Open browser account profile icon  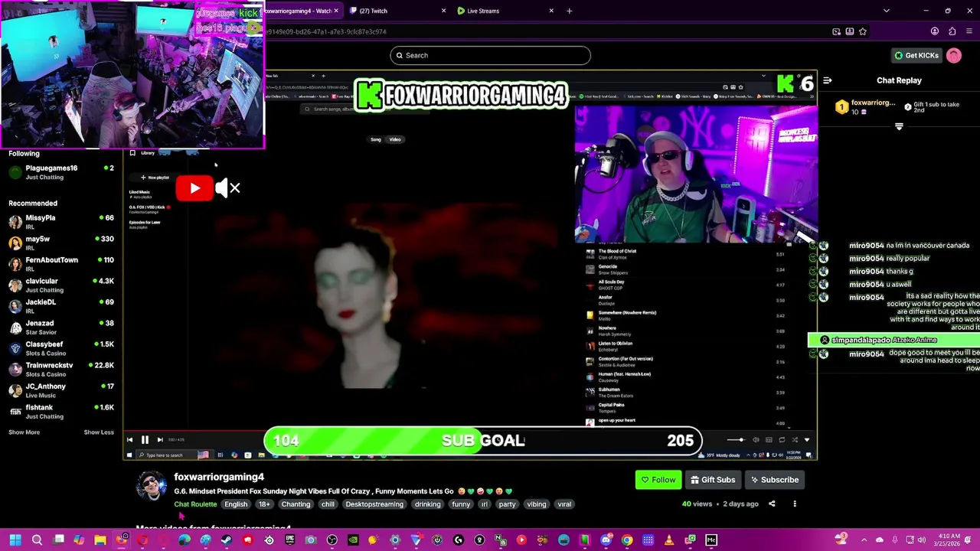(934, 31)
